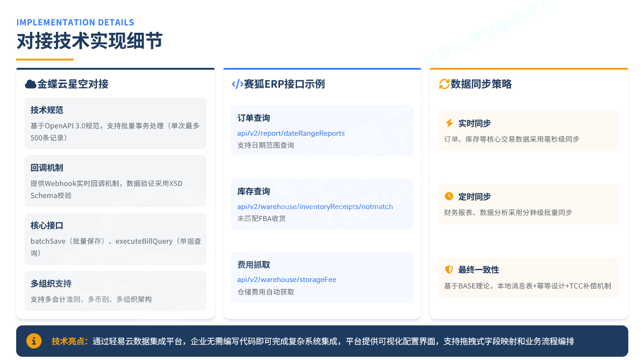
Task: Click the IMPLEMENTATION DETAILS subtitle
Action: click(x=75, y=23)
